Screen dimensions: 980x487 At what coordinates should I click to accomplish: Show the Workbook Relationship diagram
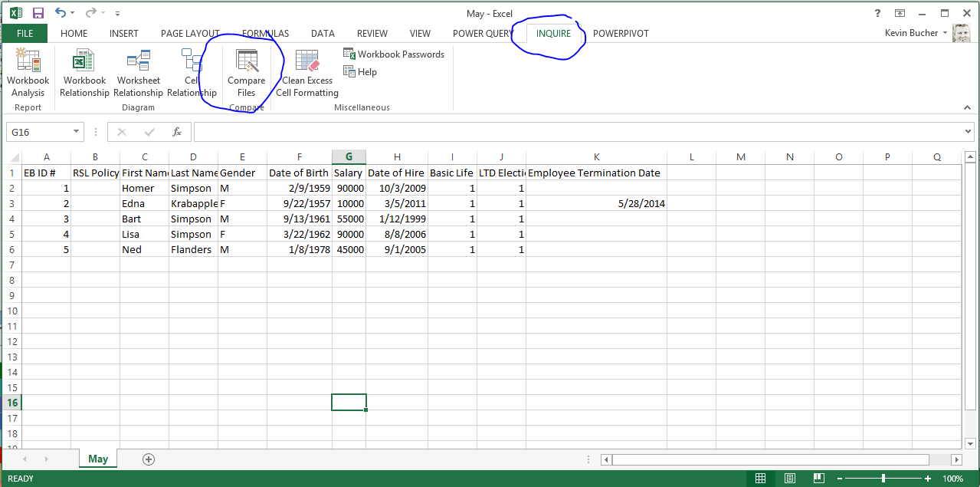(x=84, y=73)
